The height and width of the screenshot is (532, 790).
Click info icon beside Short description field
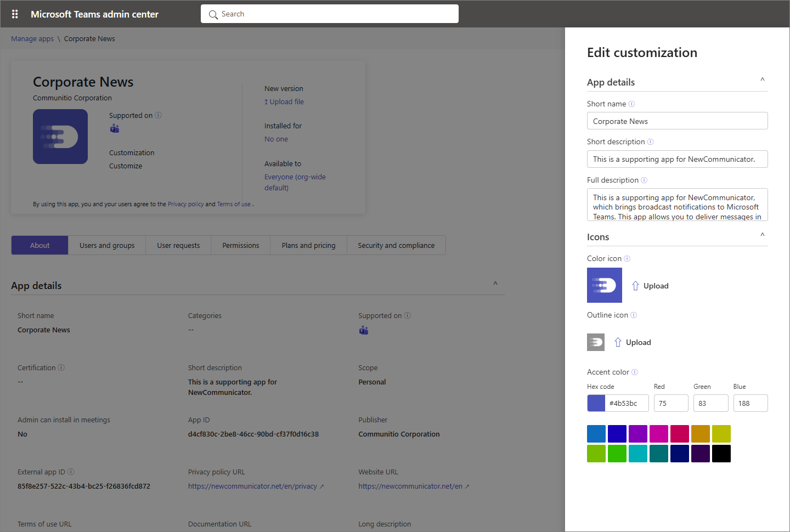point(650,142)
